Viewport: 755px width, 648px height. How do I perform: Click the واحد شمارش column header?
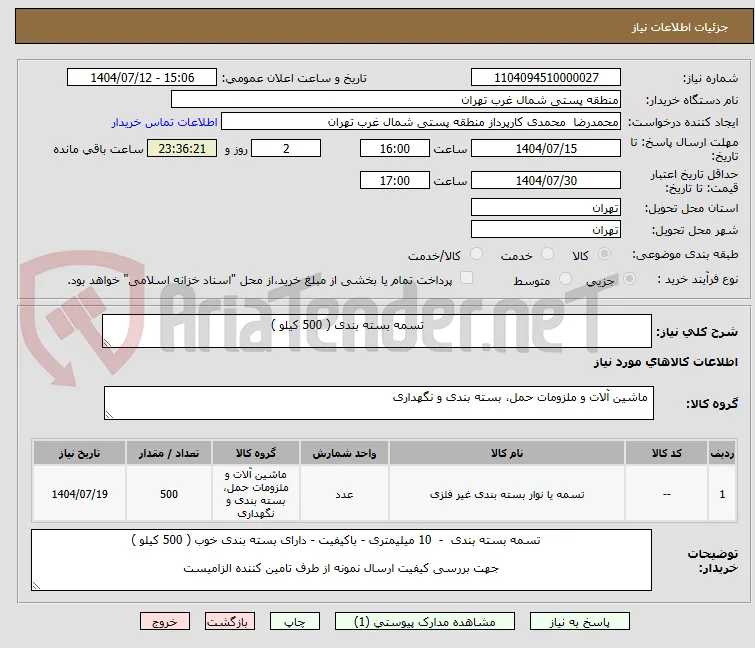point(344,453)
